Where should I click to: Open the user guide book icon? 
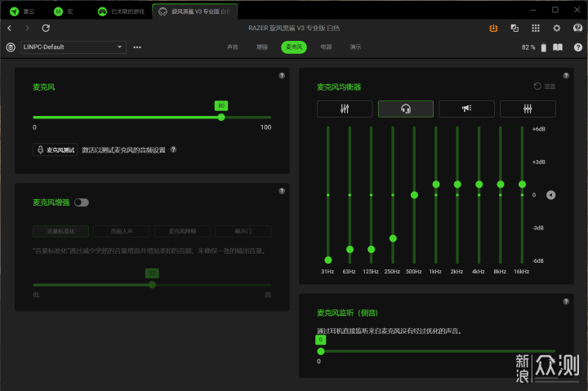click(558, 47)
